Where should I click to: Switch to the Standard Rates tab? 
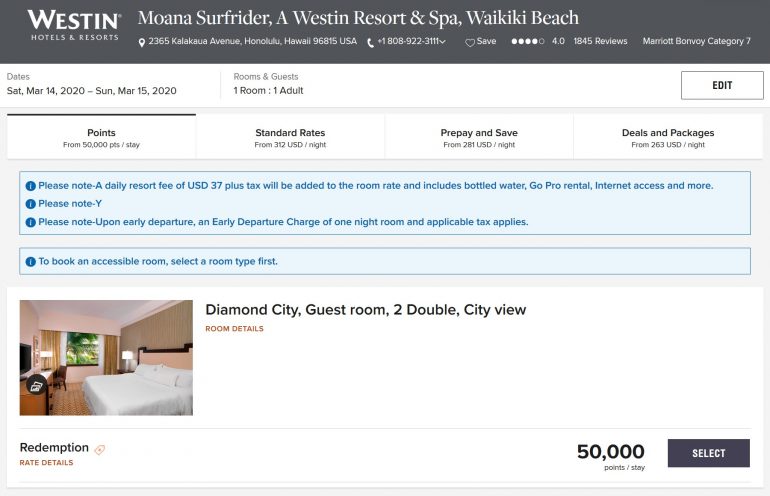point(290,138)
